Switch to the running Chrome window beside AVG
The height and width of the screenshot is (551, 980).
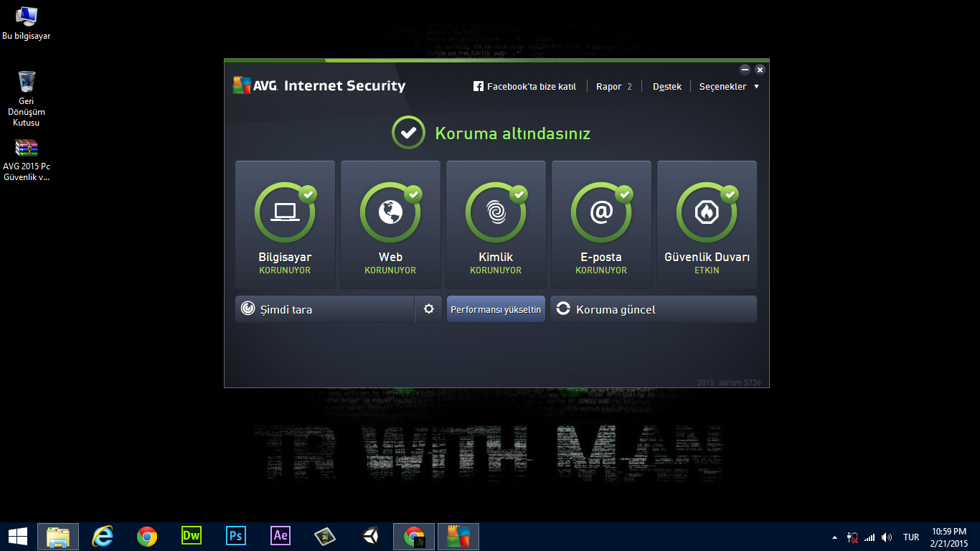(414, 536)
